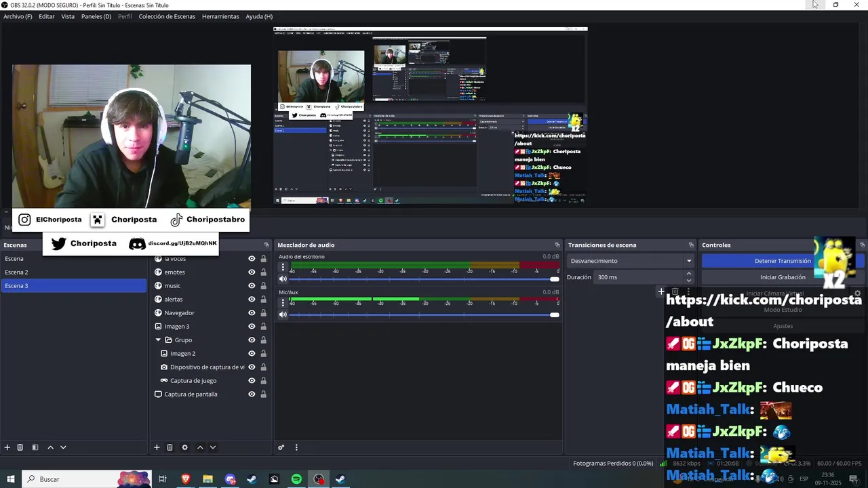868x488 pixels.
Task: Hide the music source
Action: (252, 285)
